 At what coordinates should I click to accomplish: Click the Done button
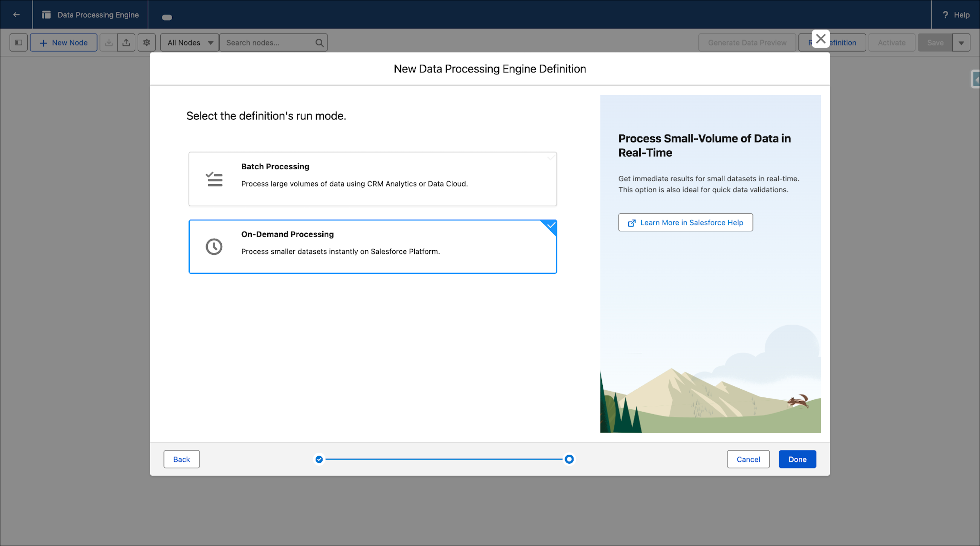797,459
